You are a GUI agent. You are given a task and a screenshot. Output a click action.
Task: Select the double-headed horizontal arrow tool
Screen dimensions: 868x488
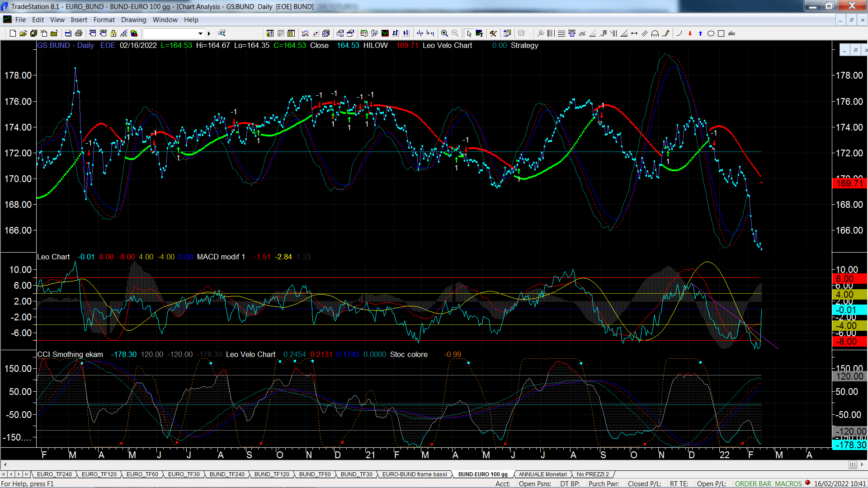click(x=634, y=33)
